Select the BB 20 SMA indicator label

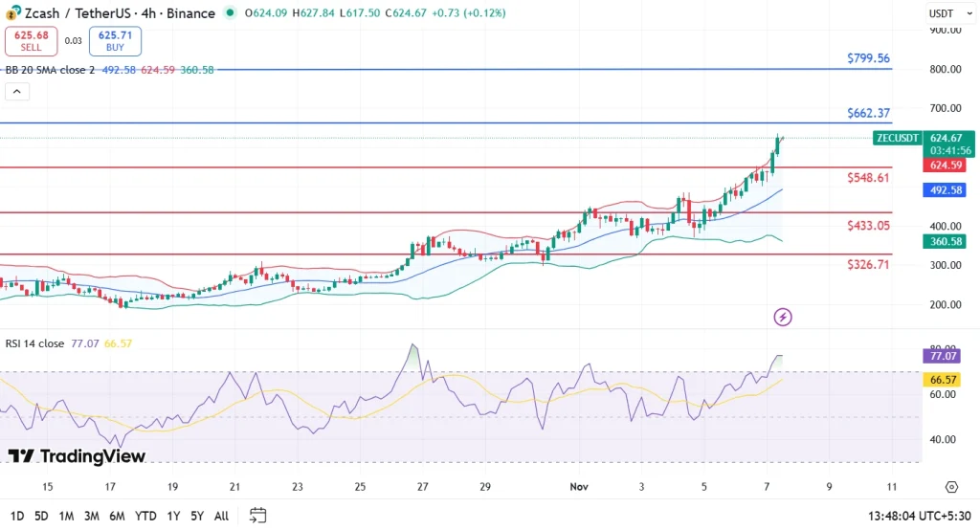[50, 70]
